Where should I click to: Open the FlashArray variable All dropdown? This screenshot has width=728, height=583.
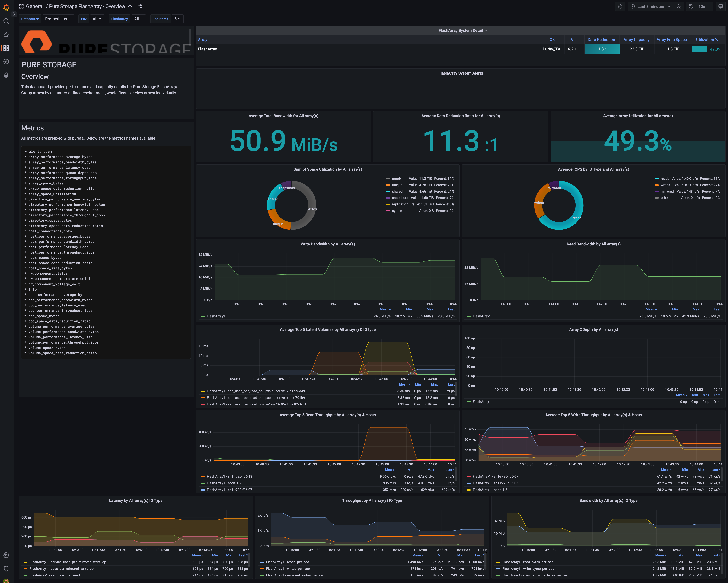[138, 19]
